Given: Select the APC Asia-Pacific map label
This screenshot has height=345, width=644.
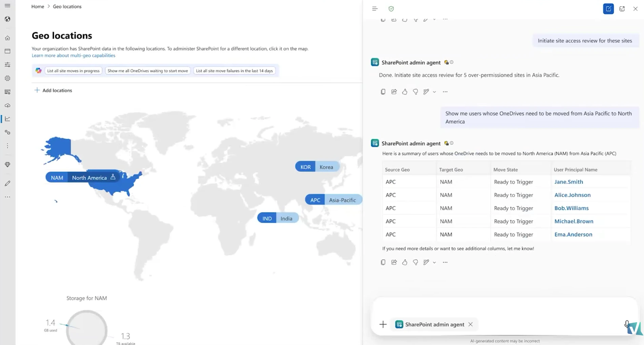Looking at the screenshot, I should tap(333, 200).
